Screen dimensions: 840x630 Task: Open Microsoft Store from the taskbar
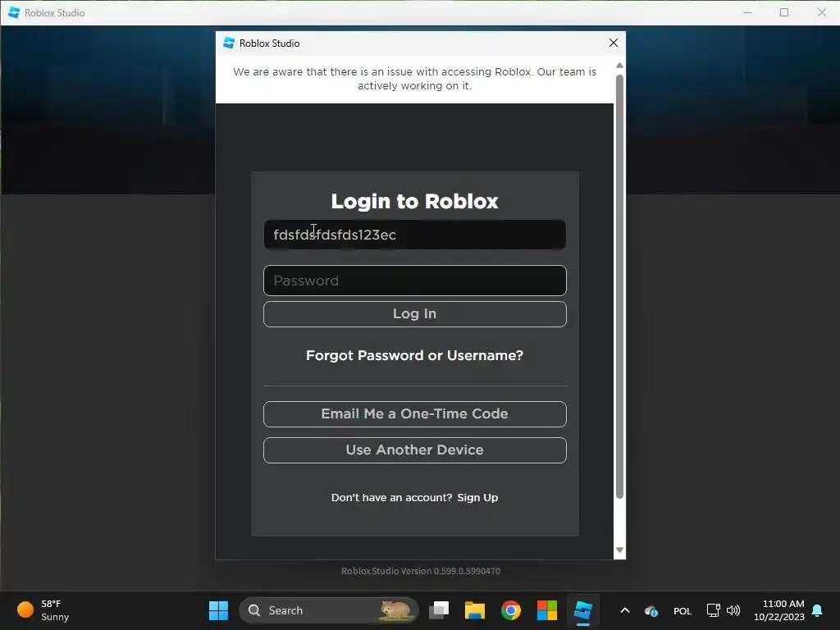[547, 610]
